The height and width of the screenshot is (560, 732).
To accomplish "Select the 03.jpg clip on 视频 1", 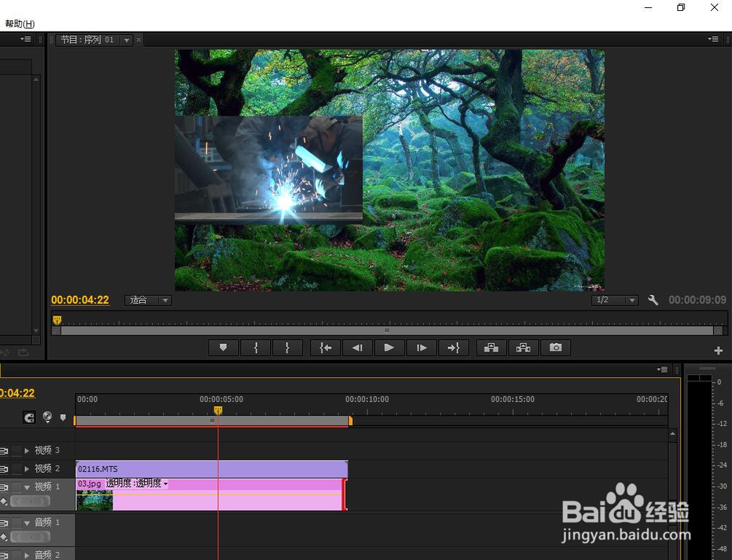I will pos(212,495).
